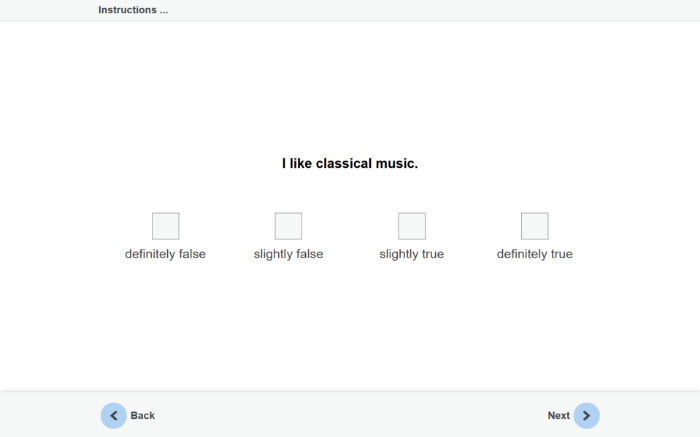
Task: Tick the "slightly false" checkbox
Action: tap(288, 226)
